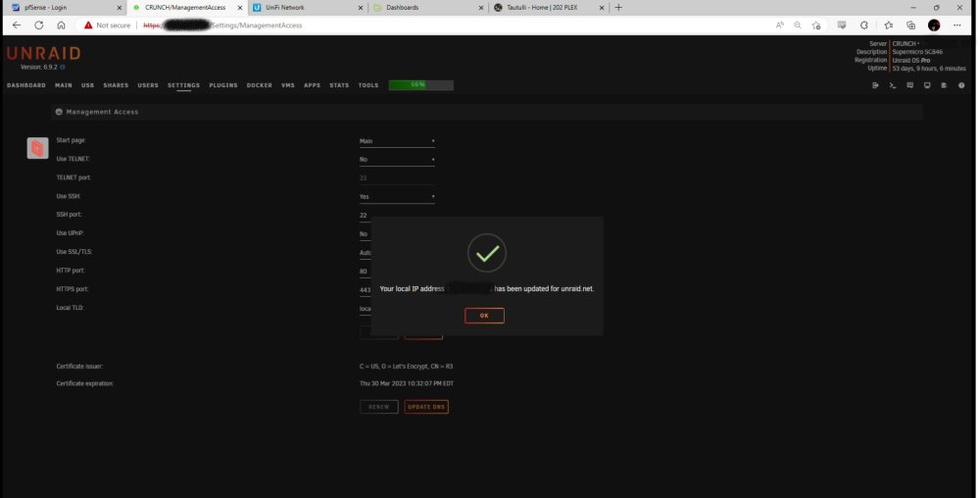The width and height of the screenshot is (980, 498).
Task: Click the Let's Encrypt certificate issuer text
Action: click(407, 367)
